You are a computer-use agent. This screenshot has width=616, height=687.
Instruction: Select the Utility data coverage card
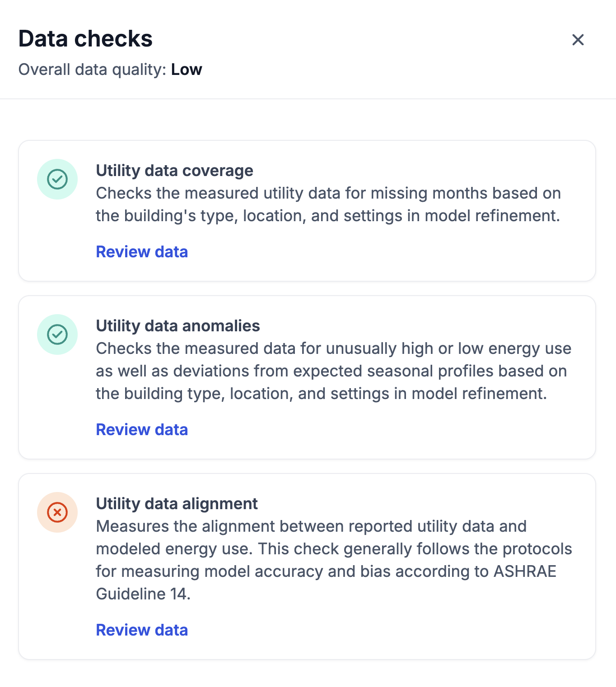tap(307, 211)
